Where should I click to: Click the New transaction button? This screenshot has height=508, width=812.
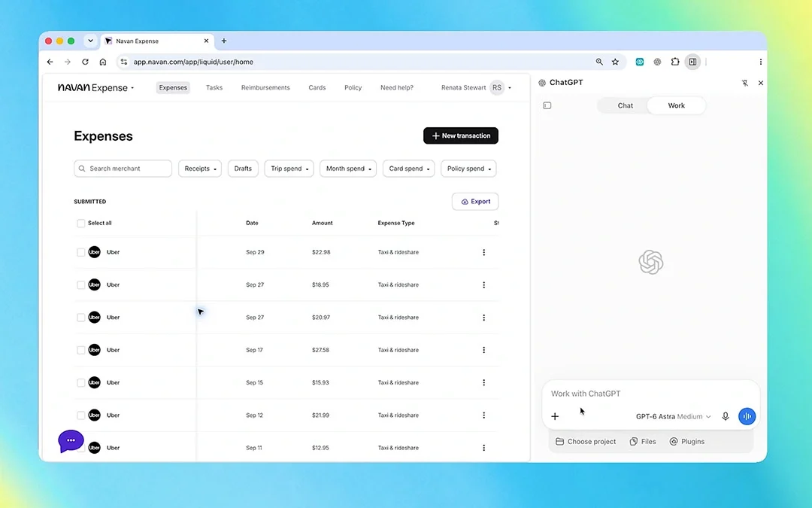(461, 135)
